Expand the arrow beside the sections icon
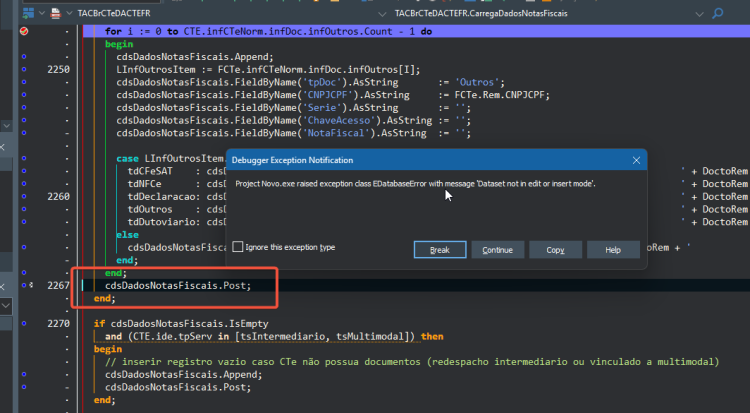 tap(42, 13)
